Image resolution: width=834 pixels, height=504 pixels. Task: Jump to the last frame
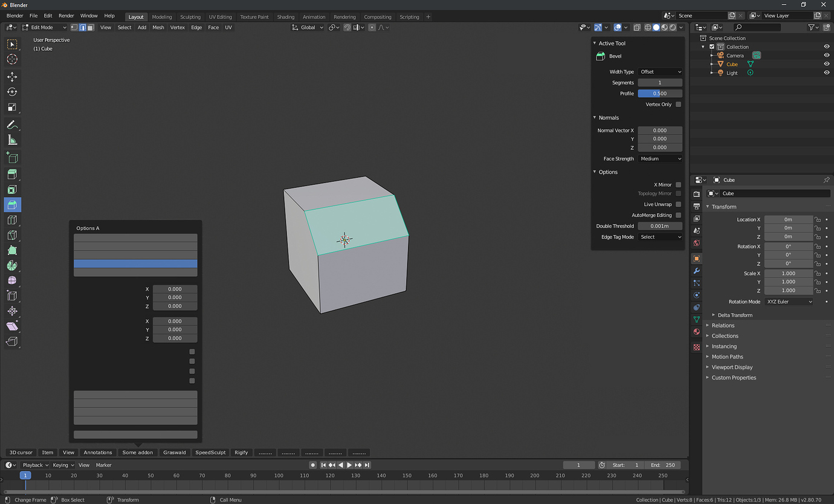click(x=367, y=465)
